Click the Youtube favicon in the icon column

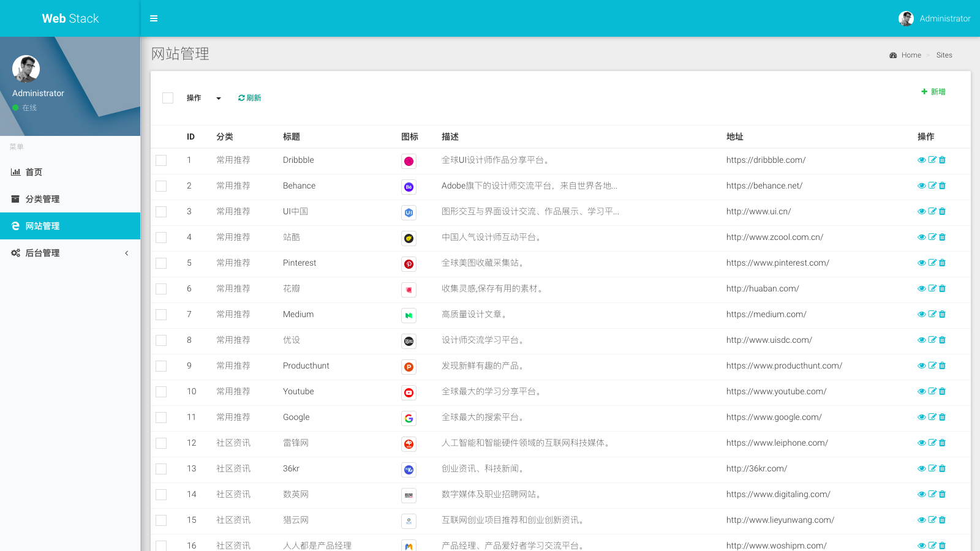pyautogui.click(x=409, y=392)
